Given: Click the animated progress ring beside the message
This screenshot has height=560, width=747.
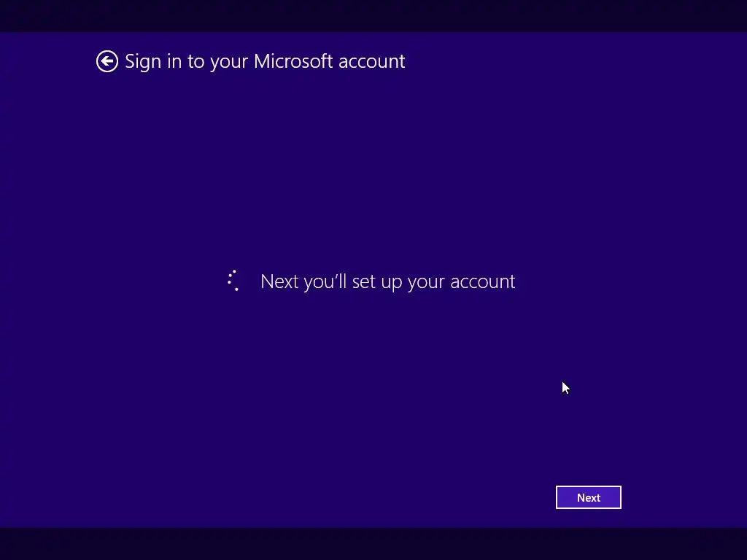Looking at the screenshot, I should click(233, 281).
